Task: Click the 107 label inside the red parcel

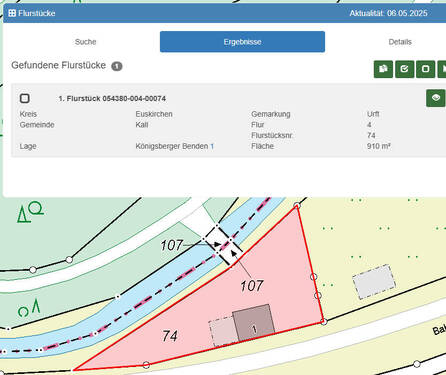Action: pyautogui.click(x=252, y=286)
